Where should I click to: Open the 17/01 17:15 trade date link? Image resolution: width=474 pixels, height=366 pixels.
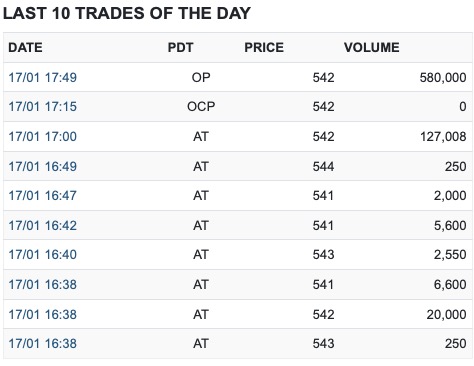pos(43,107)
